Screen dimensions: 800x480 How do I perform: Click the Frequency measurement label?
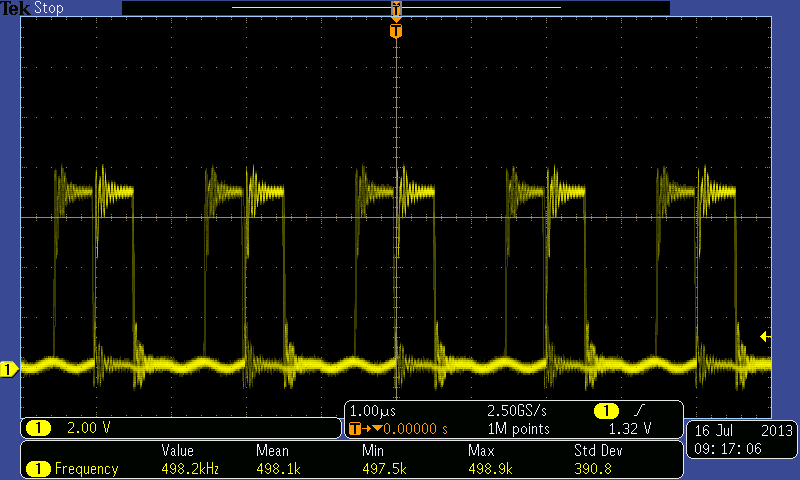(86, 468)
